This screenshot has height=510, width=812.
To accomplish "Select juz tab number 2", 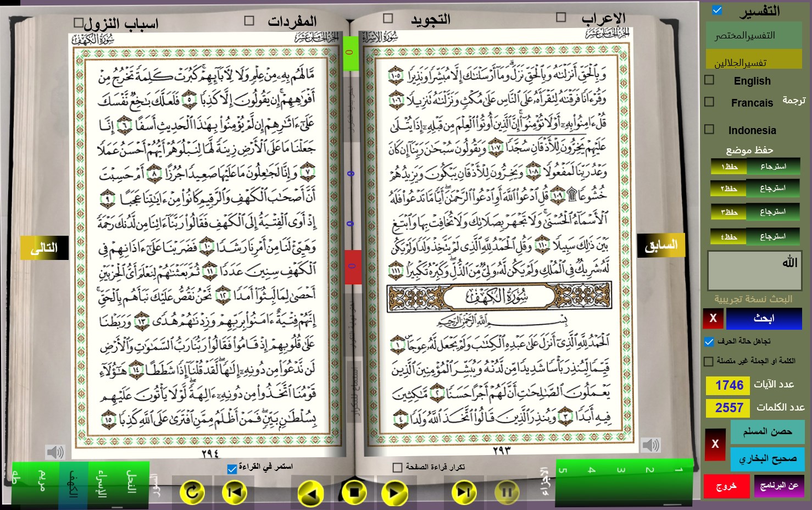I will [650, 470].
